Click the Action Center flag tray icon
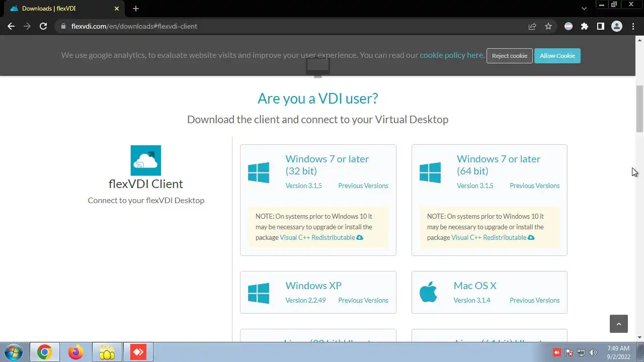This screenshot has height=362, width=644. 569,352
